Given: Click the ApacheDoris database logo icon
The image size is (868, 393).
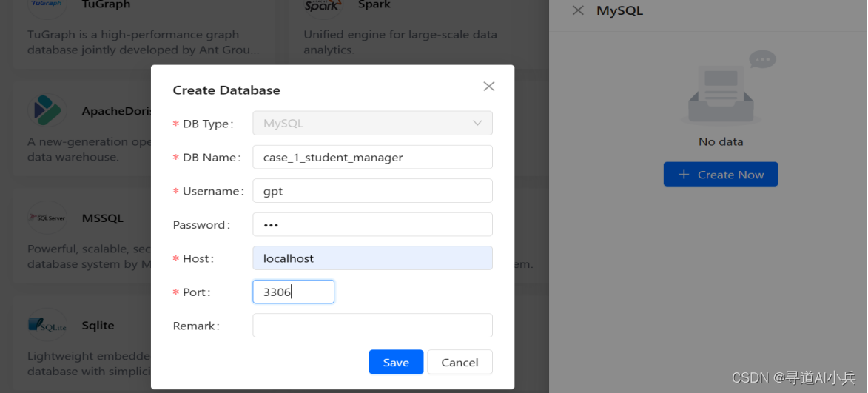Looking at the screenshot, I should [47, 111].
